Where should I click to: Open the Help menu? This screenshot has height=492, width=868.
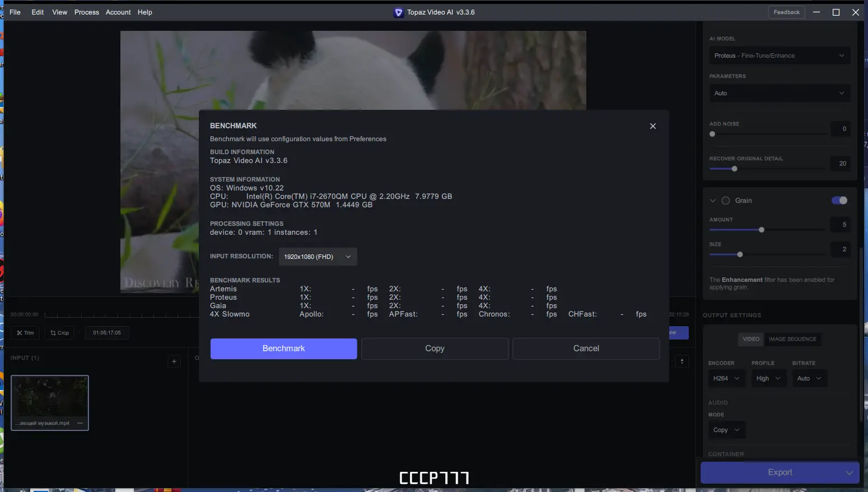click(x=145, y=12)
